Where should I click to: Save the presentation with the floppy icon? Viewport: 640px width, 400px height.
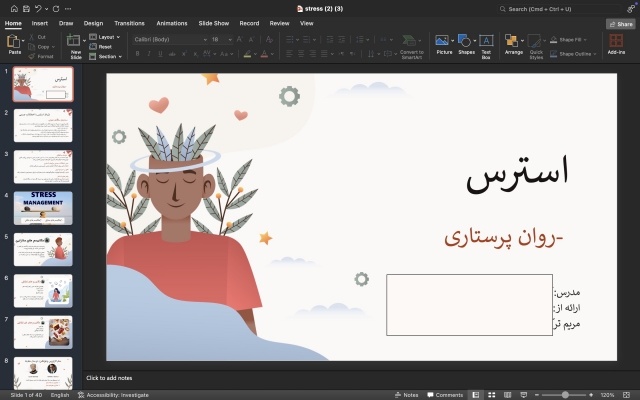26,9
